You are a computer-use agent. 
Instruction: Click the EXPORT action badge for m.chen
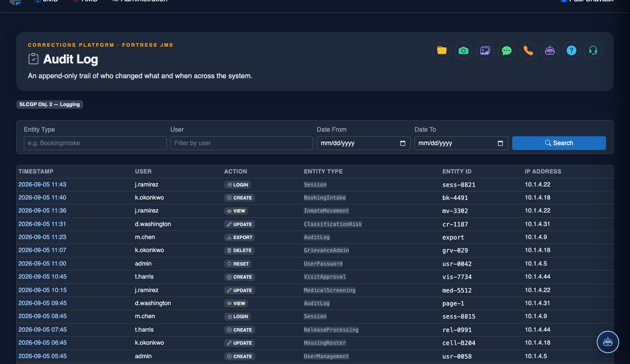239,237
